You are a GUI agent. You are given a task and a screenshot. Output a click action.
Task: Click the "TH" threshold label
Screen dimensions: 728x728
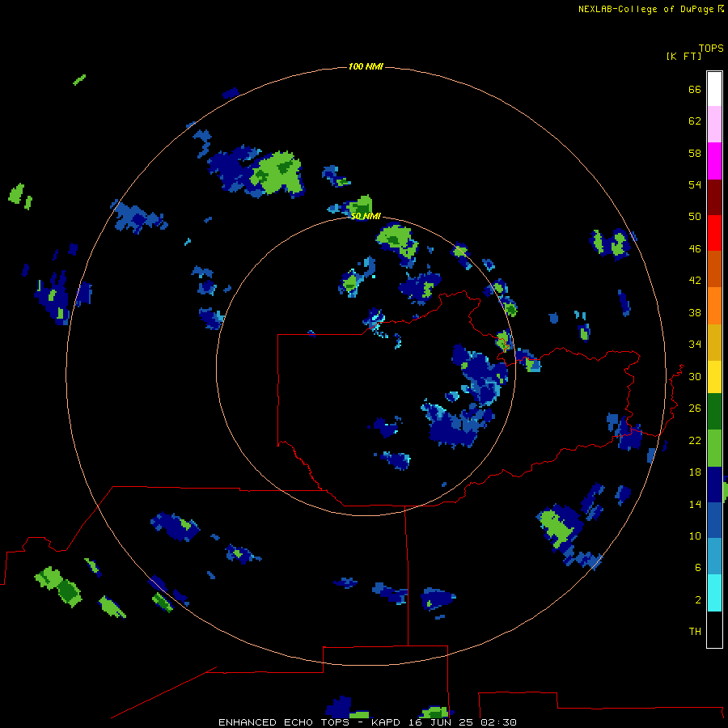click(x=695, y=631)
